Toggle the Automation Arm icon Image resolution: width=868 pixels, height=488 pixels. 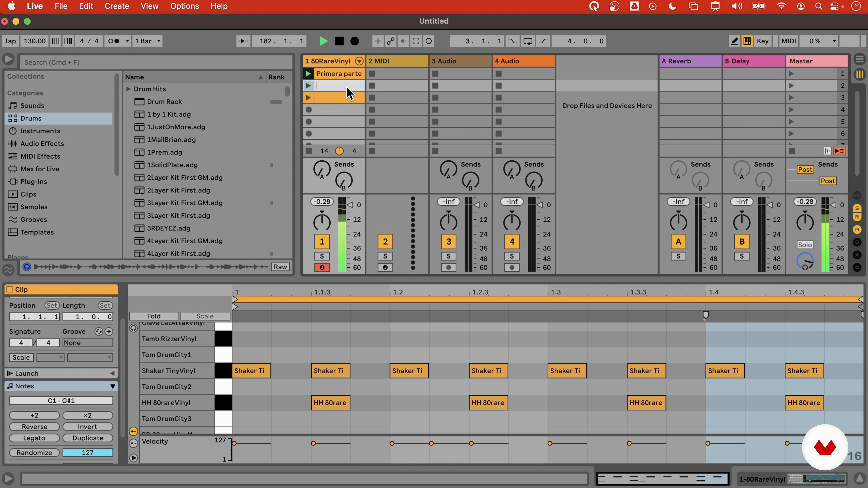coord(391,41)
